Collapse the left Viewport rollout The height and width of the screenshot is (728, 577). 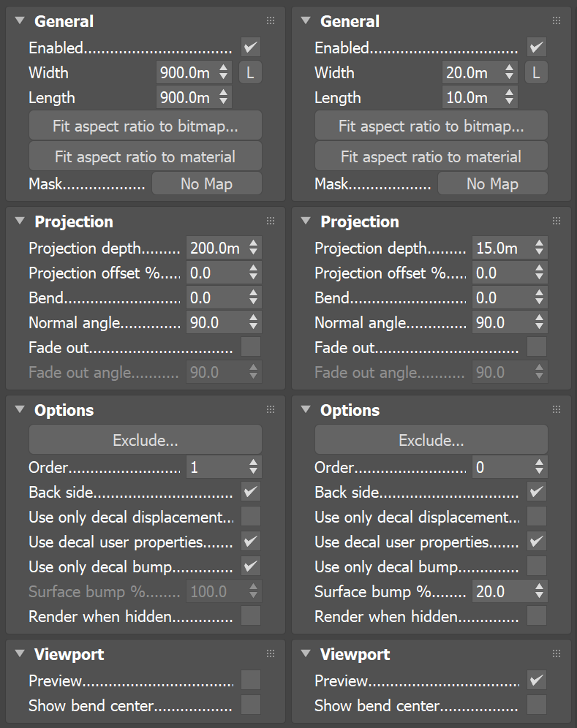point(20,654)
